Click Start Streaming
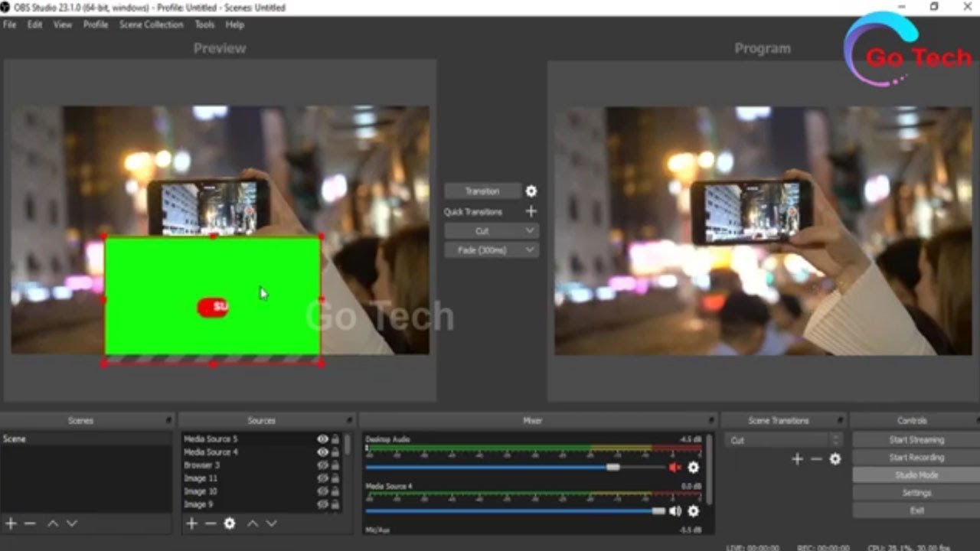980x551 pixels. point(916,440)
